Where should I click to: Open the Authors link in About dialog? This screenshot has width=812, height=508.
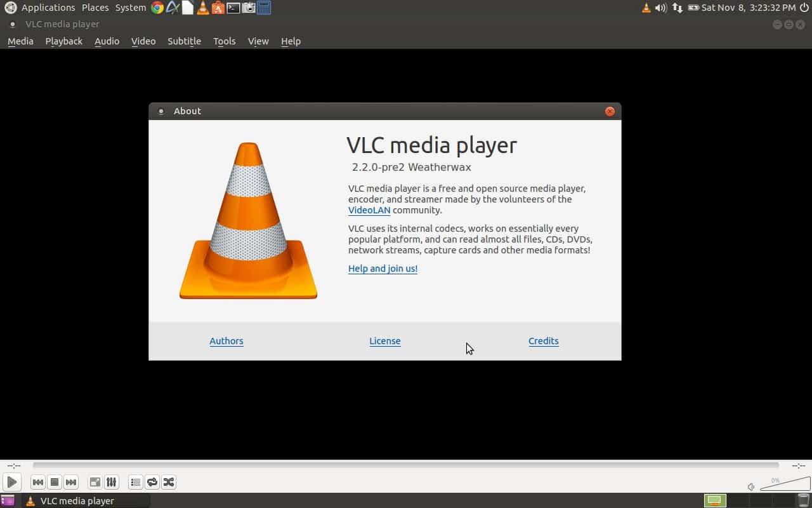[226, 341]
